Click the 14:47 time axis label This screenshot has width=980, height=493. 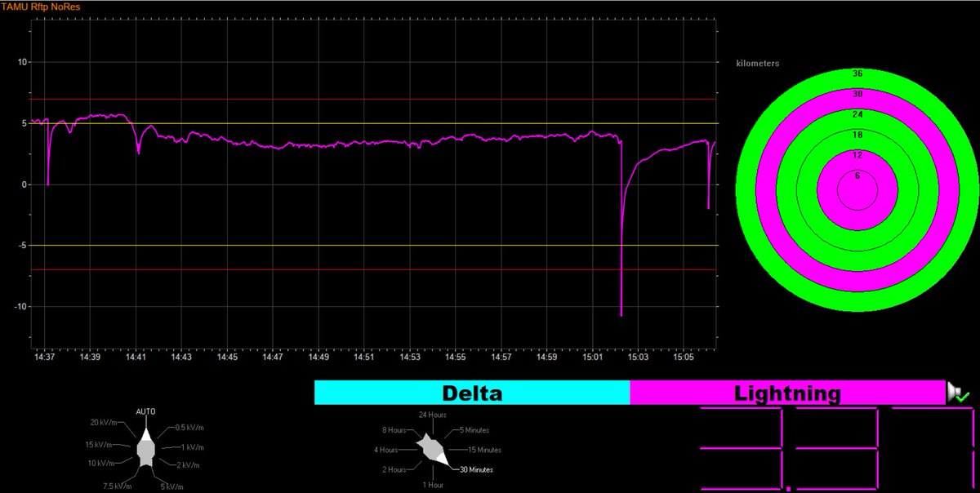click(274, 357)
